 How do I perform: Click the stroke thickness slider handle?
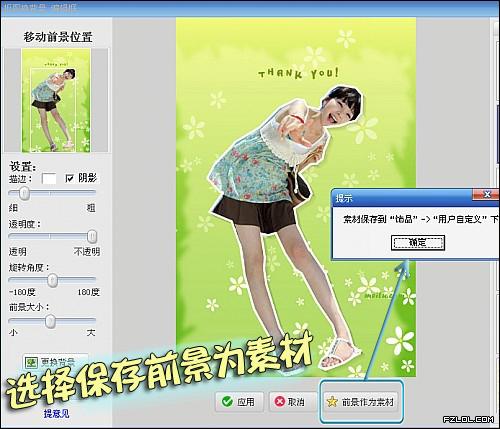(x=24, y=193)
